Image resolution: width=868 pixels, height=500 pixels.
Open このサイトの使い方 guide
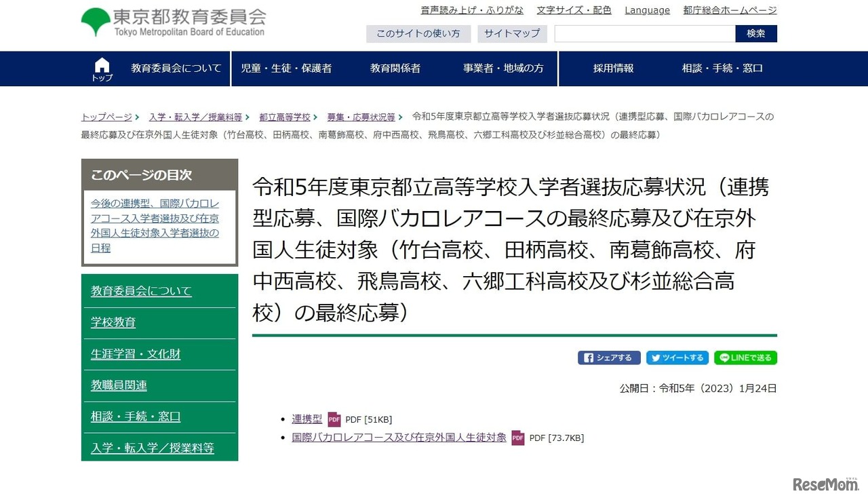418,33
